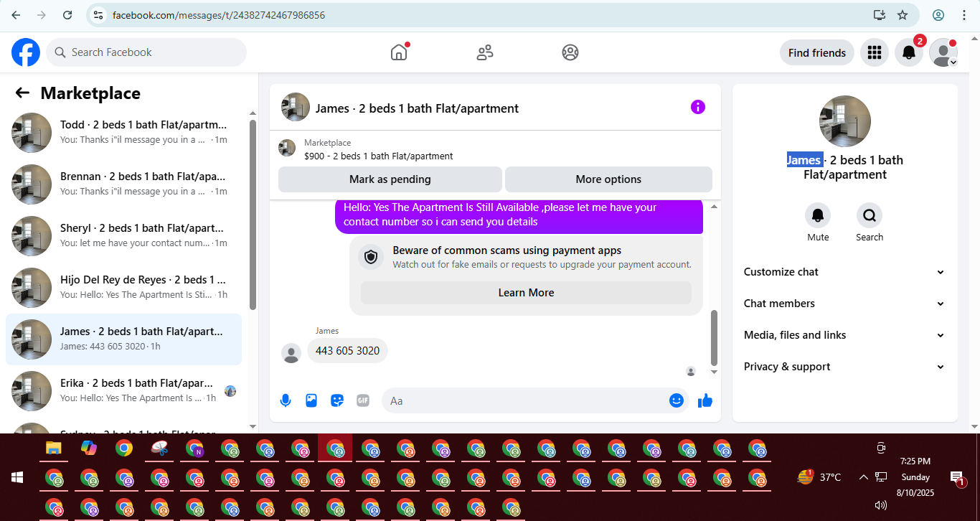
Task: Click the install app icon in address bar
Action: point(880,14)
